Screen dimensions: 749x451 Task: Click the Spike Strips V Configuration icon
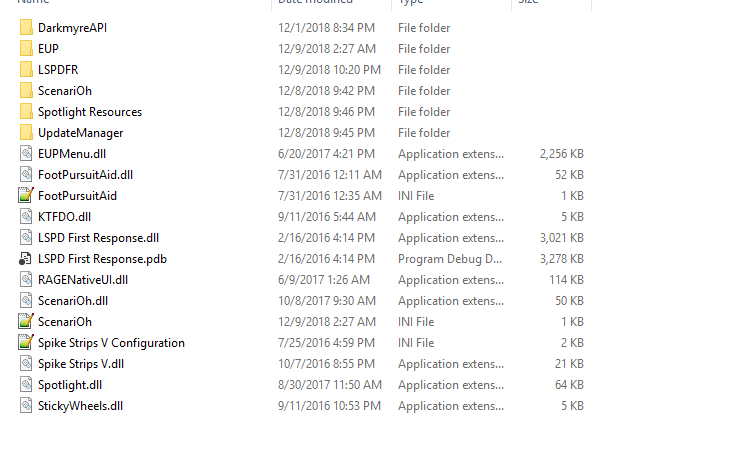point(26,343)
